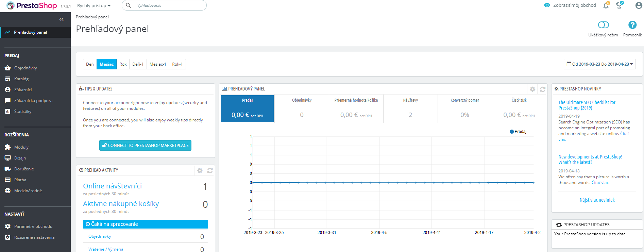Select the Predaj KPI tile

pyautogui.click(x=247, y=108)
